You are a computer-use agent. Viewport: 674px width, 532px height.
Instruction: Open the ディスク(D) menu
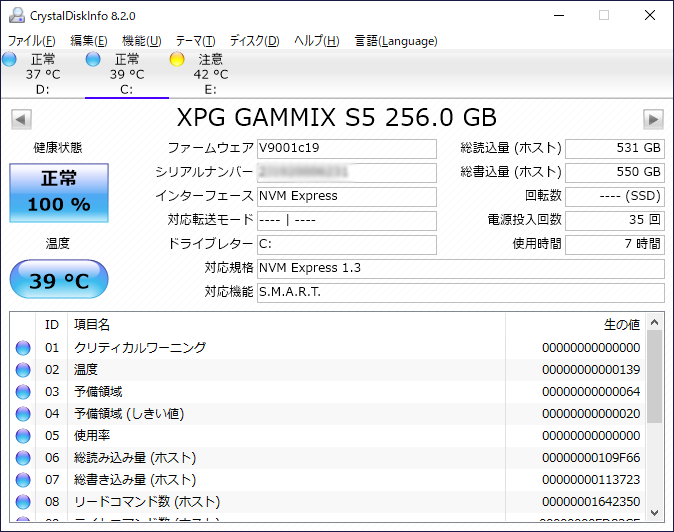[254, 41]
